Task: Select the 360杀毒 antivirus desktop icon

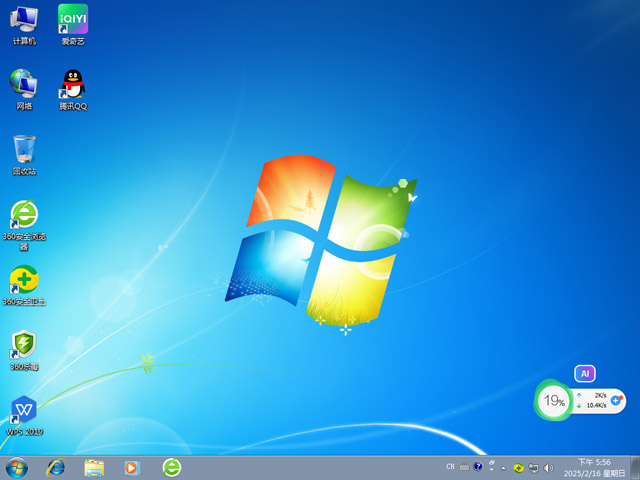Action: click(24, 346)
